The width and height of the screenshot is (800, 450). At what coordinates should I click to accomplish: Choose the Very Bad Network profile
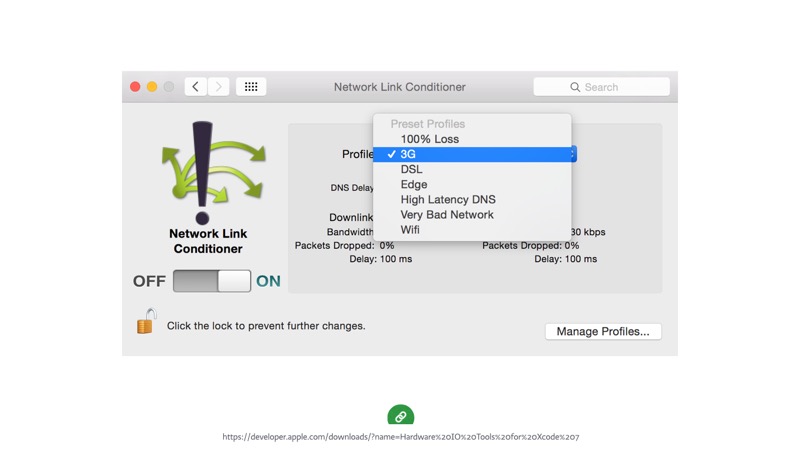click(x=446, y=214)
